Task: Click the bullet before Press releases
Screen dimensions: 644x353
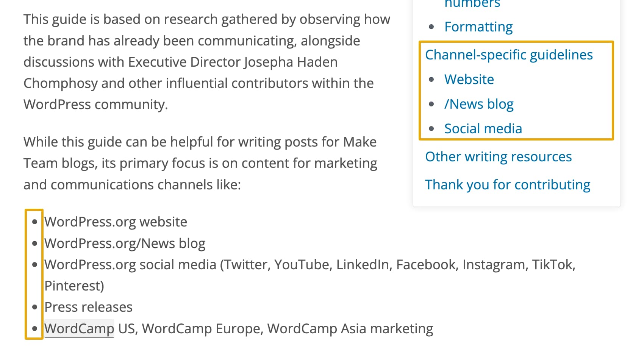Action: tap(35, 307)
